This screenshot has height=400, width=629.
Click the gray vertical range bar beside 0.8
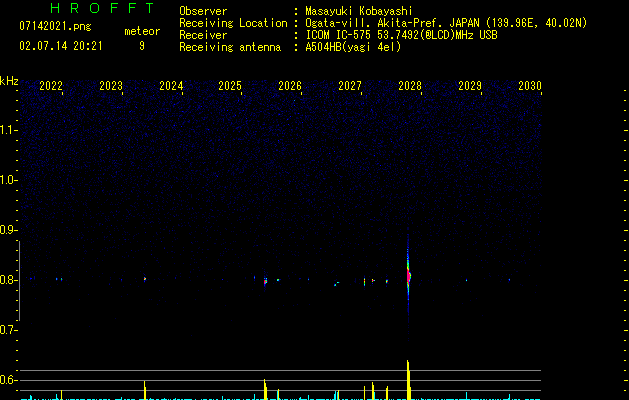click(x=19, y=281)
